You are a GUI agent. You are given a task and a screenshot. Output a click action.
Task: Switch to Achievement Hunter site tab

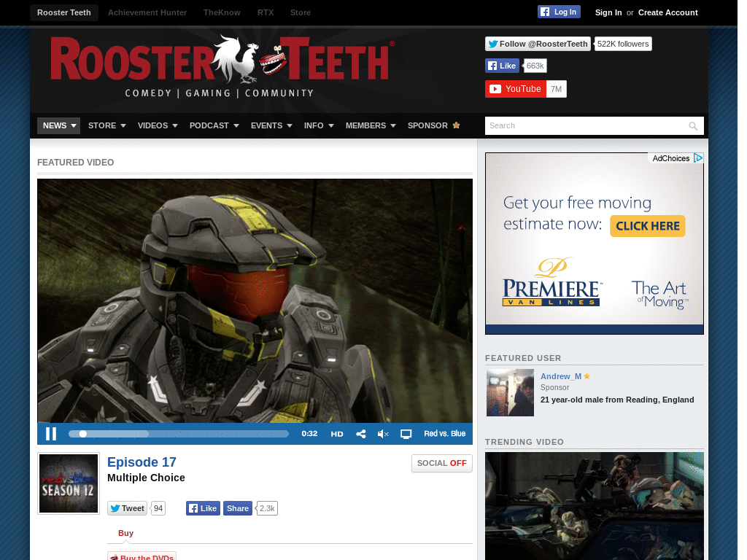click(x=147, y=12)
